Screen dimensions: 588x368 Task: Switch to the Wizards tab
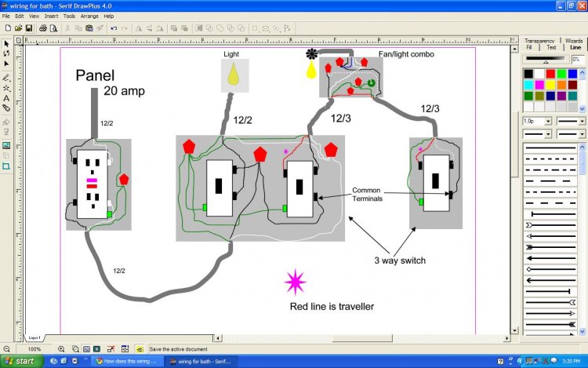(x=574, y=39)
